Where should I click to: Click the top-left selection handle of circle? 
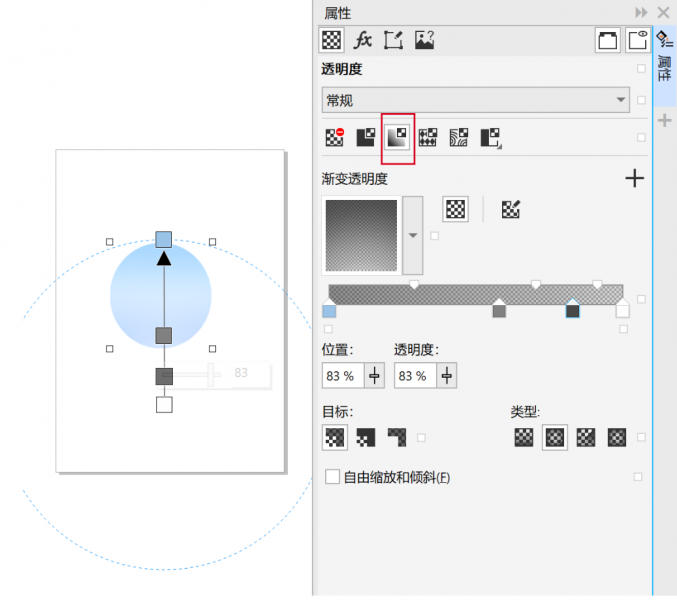[110, 242]
